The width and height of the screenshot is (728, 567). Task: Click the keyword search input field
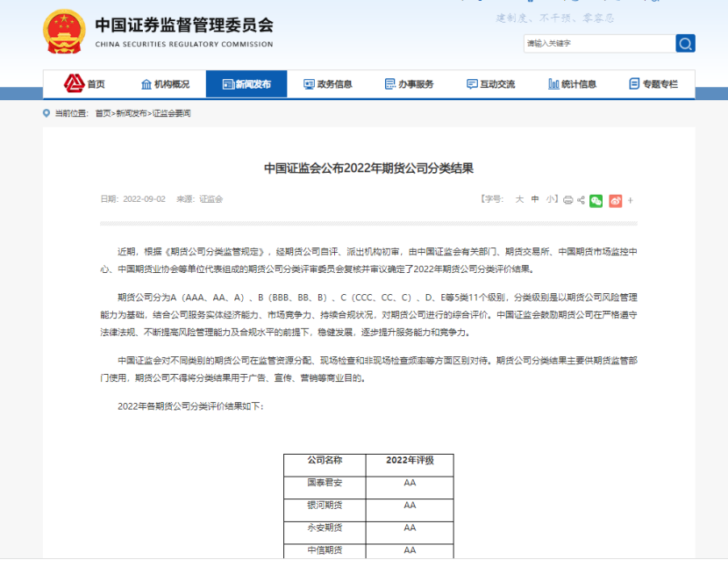(598, 43)
